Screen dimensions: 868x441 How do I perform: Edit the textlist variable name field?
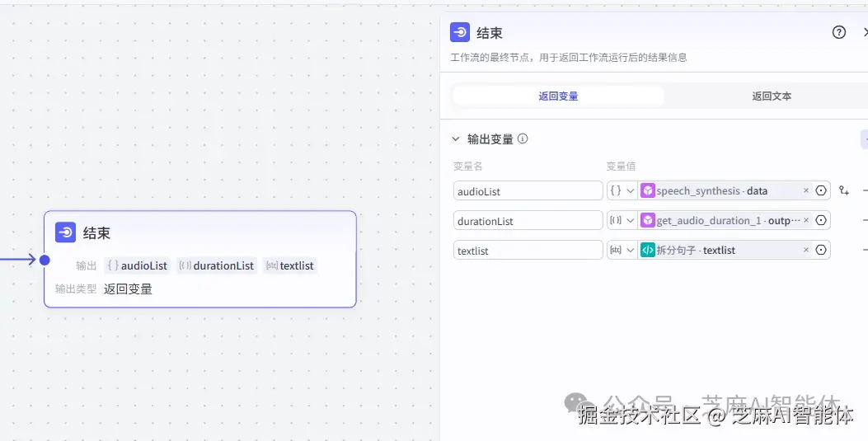[528, 250]
